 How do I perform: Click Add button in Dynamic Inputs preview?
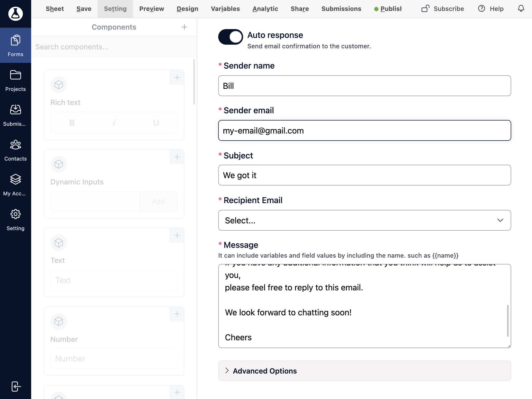(158, 202)
